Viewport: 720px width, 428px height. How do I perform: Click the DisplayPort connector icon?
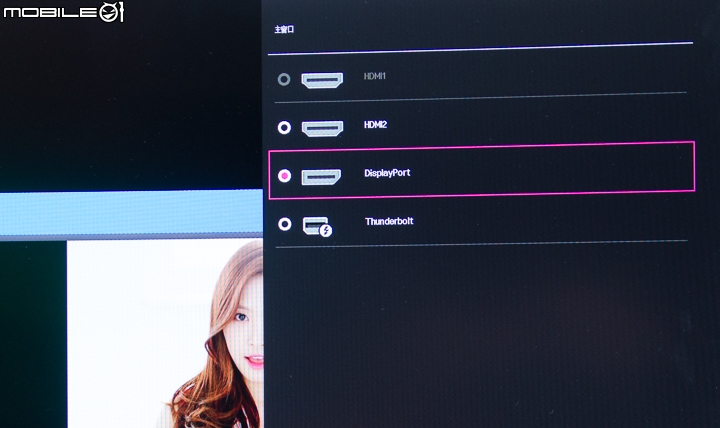[x=321, y=176]
